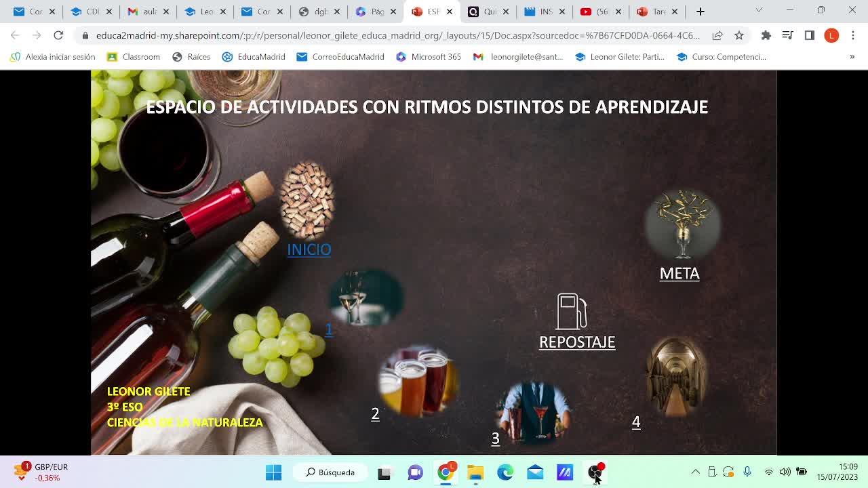Click the META link
Screen dimensions: 868x488
coord(679,273)
